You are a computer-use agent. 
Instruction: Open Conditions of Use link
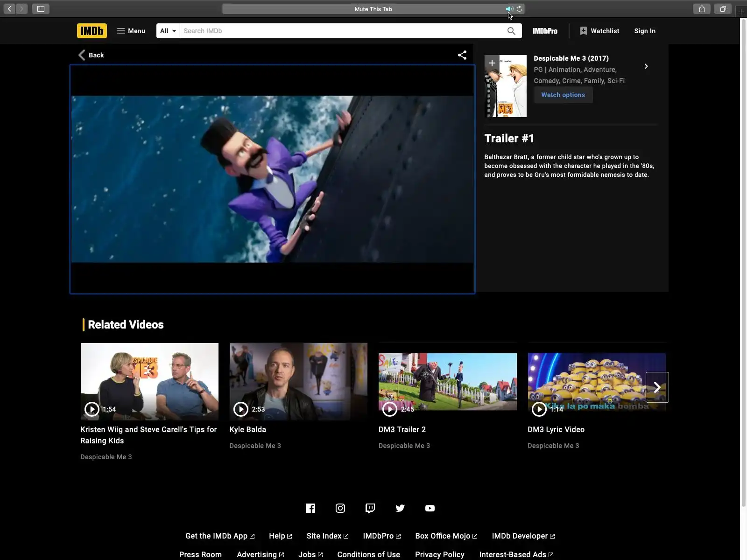coord(369,554)
